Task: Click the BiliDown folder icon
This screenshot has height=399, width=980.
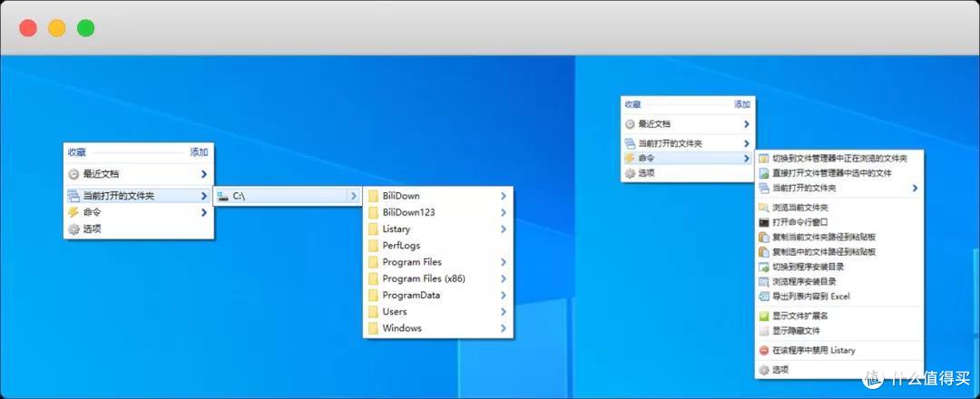Action: (x=373, y=196)
